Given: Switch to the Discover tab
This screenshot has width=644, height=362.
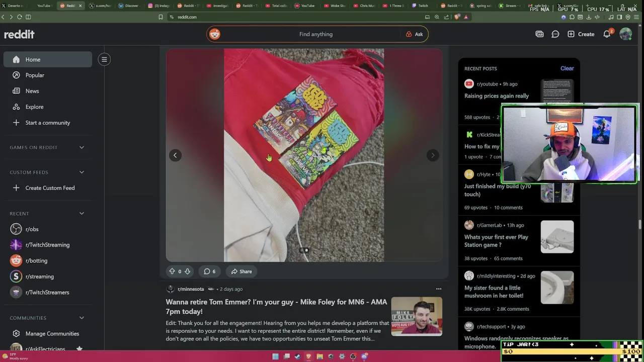Looking at the screenshot, I should 129,6.
